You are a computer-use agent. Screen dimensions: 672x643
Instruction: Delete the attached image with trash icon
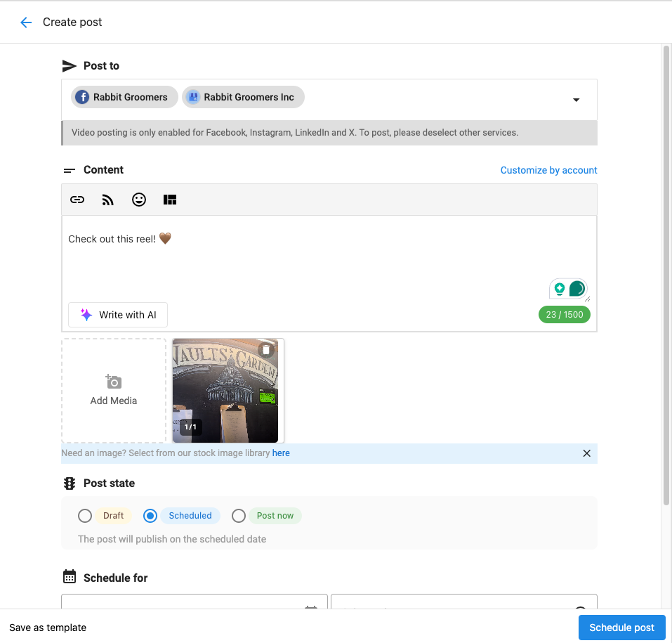pos(266,349)
